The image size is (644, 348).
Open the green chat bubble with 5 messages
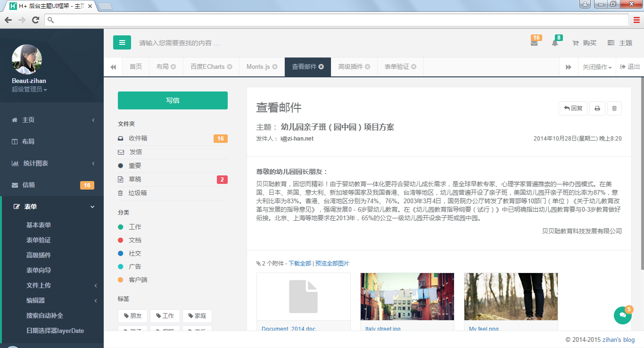click(622, 315)
